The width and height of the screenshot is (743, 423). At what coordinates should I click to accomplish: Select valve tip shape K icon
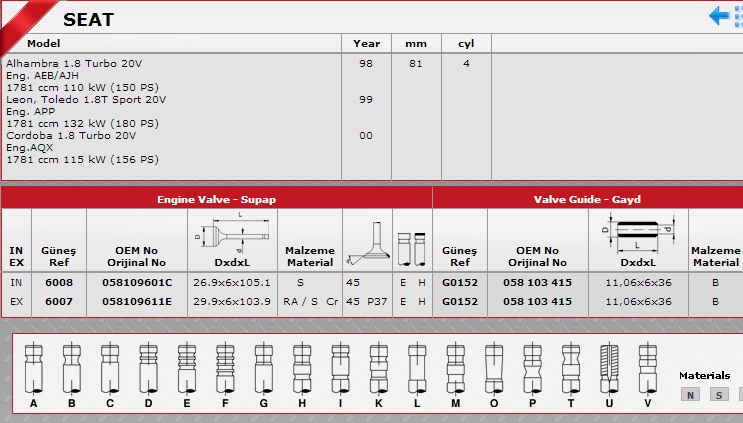click(379, 369)
